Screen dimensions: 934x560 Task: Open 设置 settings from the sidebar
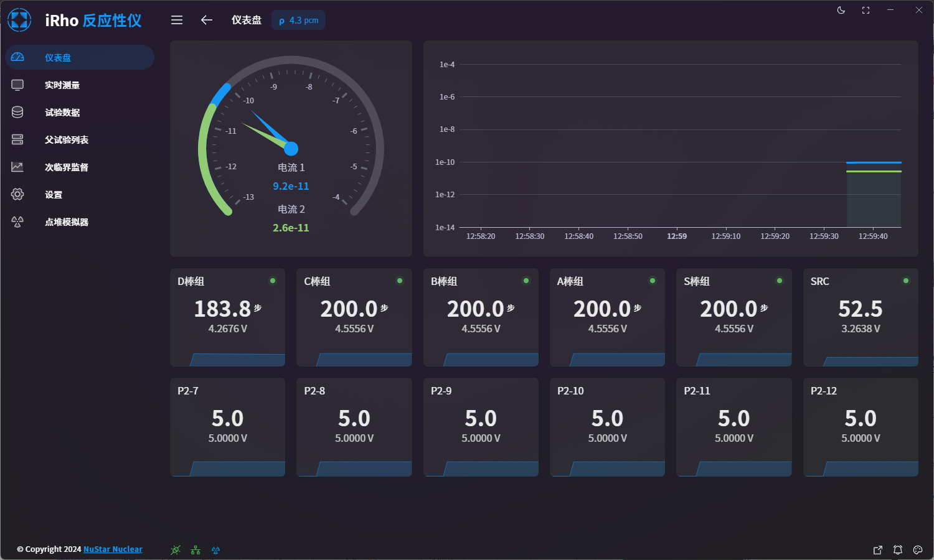pos(80,194)
